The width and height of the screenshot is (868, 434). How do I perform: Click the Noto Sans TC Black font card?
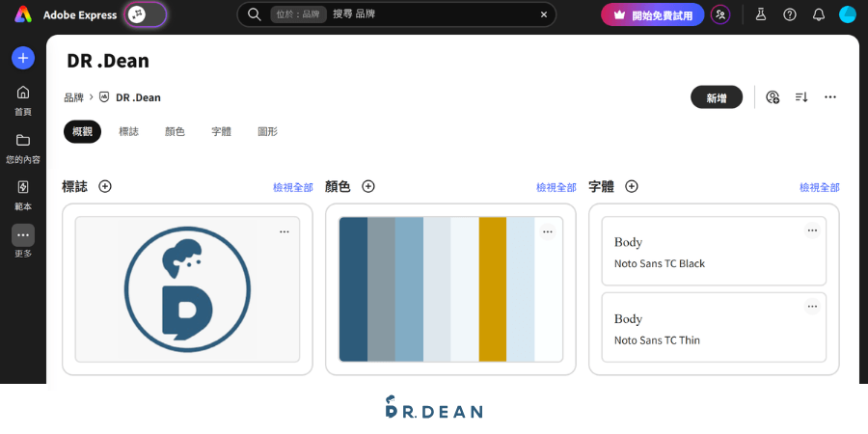(714, 252)
